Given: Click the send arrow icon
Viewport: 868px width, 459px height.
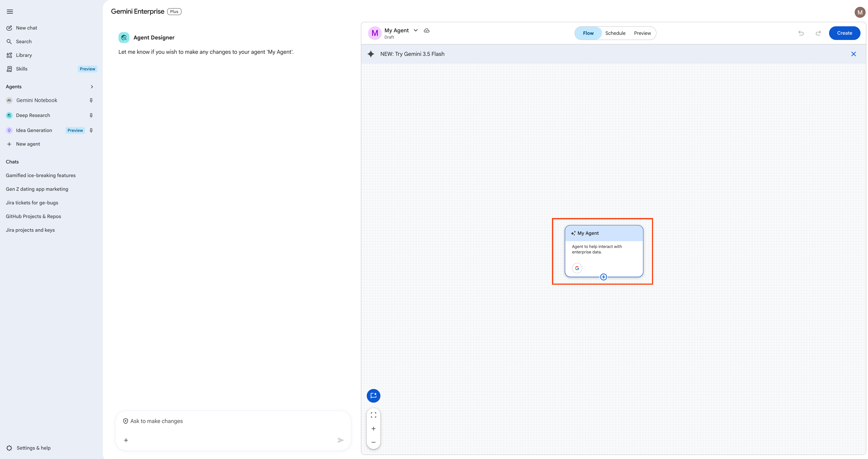Looking at the screenshot, I should [x=341, y=440].
